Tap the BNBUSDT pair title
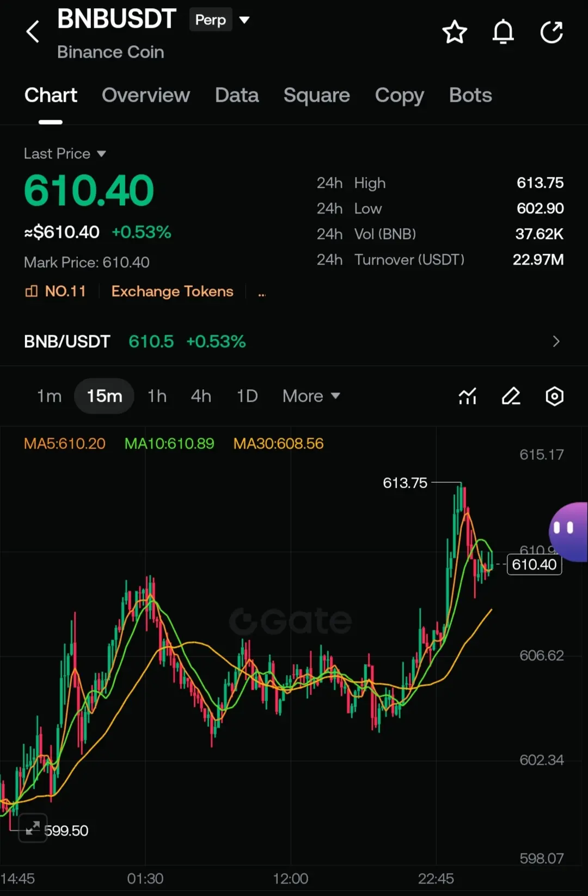This screenshot has height=896, width=588. pos(117,19)
